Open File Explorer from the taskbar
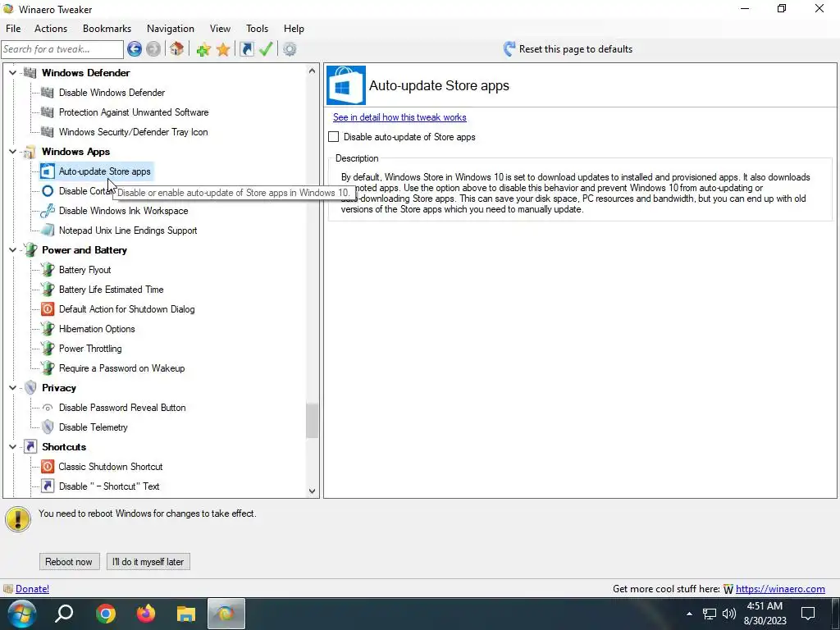The image size is (840, 630). (x=186, y=614)
